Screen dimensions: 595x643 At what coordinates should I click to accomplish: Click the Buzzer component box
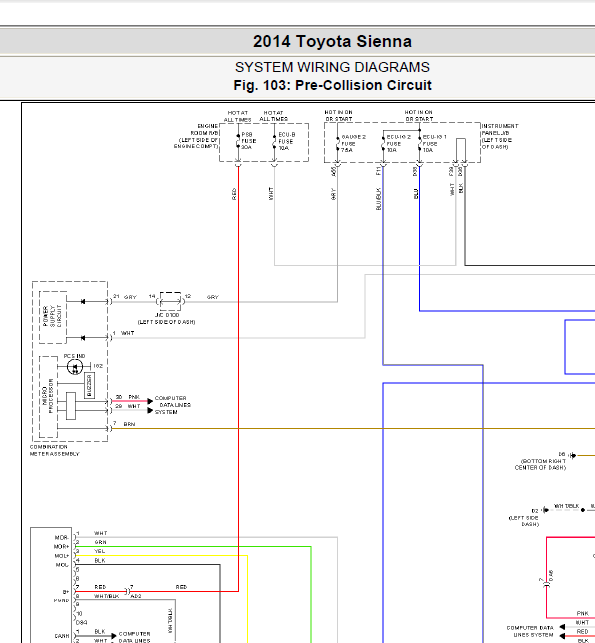click(89, 385)
